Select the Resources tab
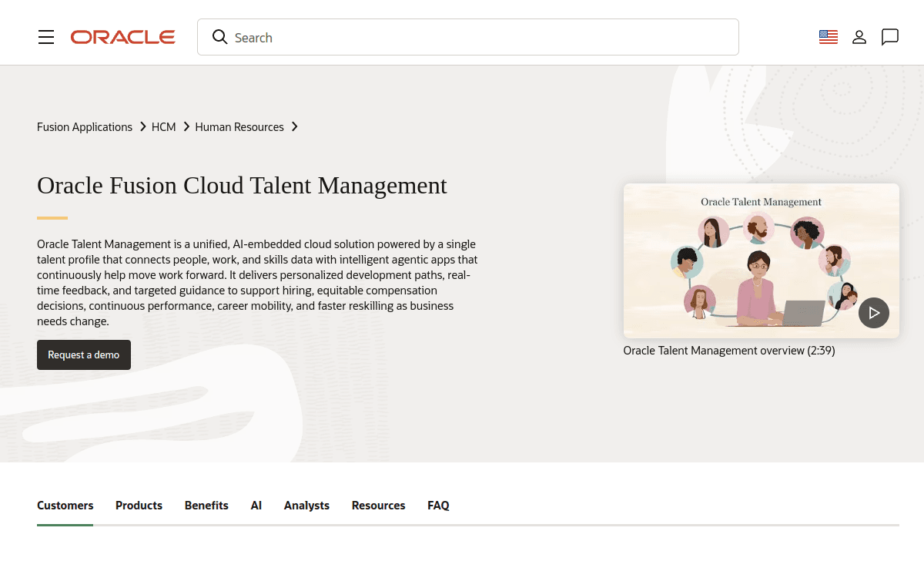The image size is (924, 578). tap(379, 506)
